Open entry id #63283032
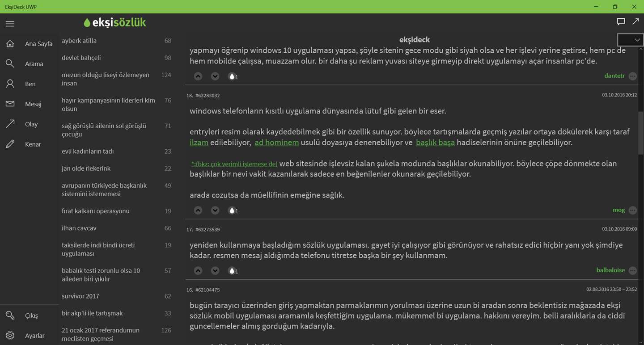The height and width of the screenshot is (345, 644). [x=208, y=96]
